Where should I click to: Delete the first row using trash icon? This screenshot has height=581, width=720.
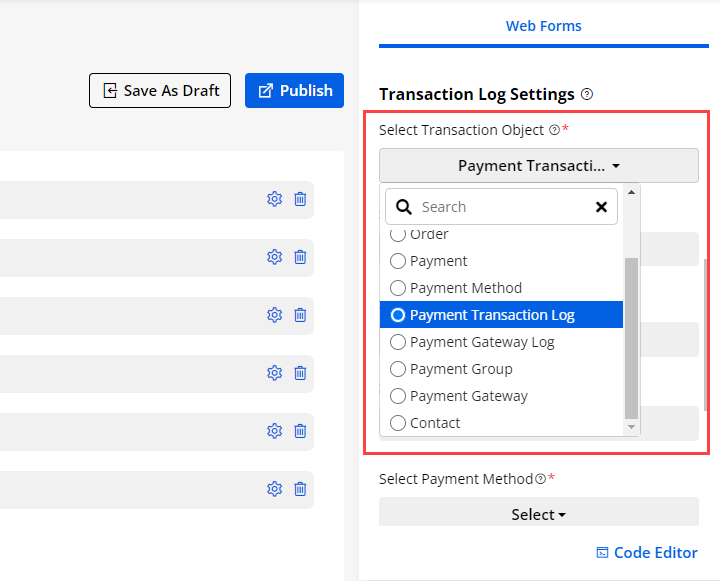300,199
